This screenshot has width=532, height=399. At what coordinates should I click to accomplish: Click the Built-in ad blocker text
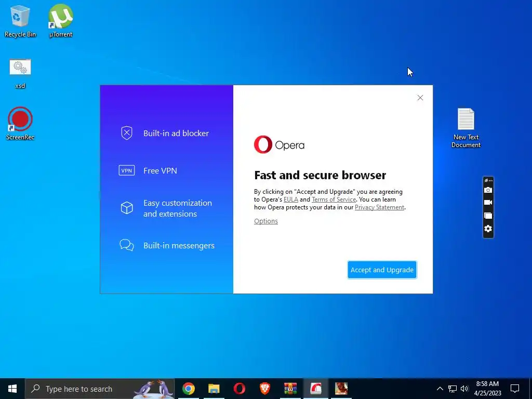pyautogui.click(x=176, y=134)
